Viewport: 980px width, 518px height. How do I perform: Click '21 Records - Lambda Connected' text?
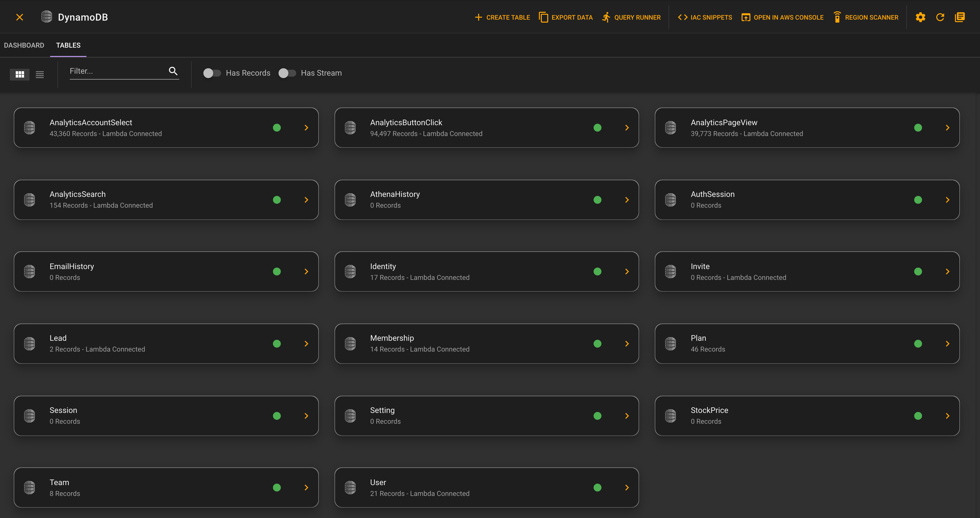(x=420, y=493)
